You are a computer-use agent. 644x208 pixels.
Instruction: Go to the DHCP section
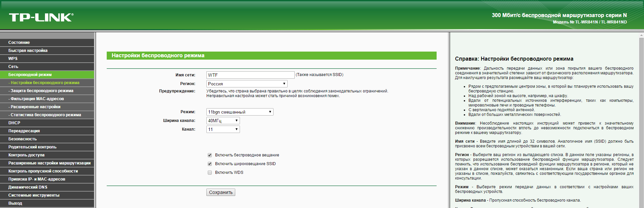tap(47, 123)
